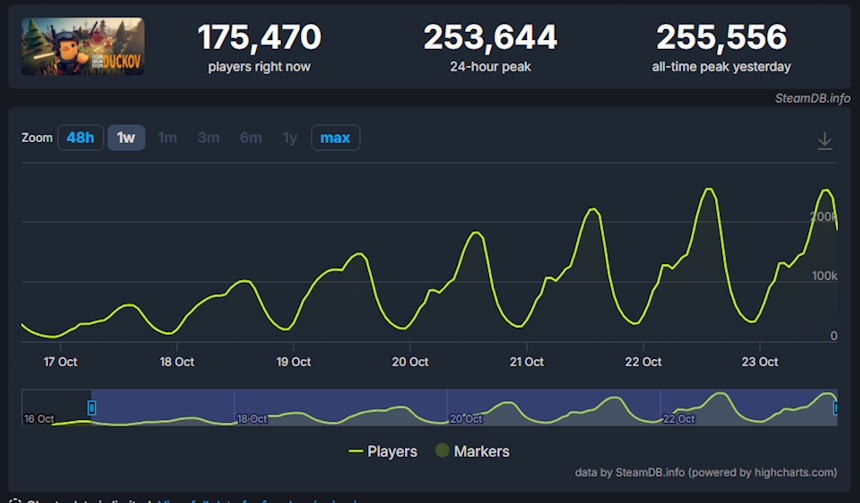Set zoom to 1m
This screenshot has height=503, width=860.
[x=167, y=138]
